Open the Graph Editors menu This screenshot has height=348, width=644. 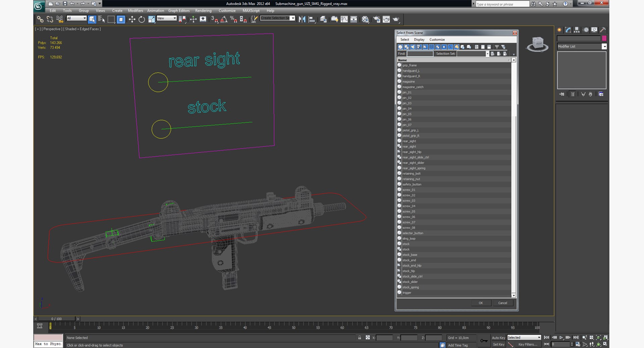[179, 11]
